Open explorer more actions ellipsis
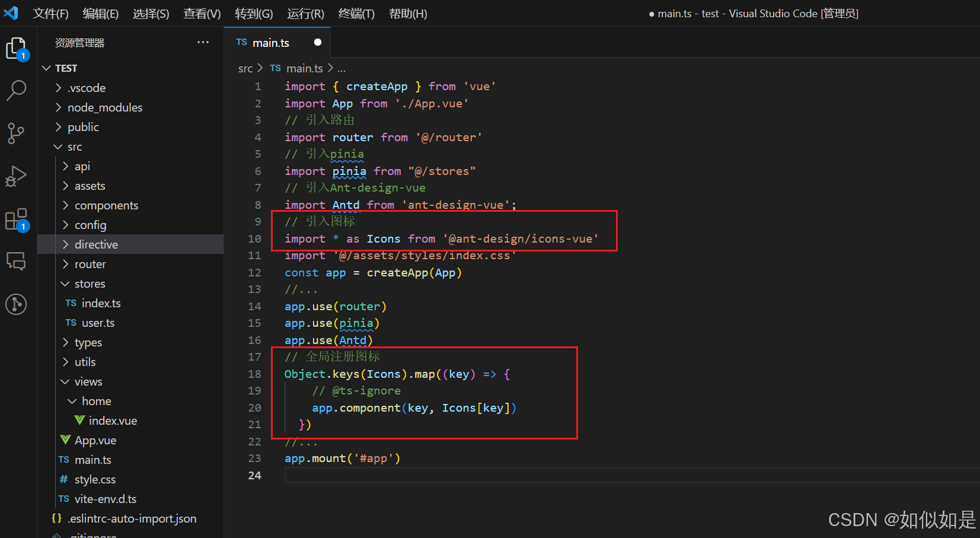Image resolution: width=980 pixels, height=538 pixels. [x=203, y=42]
